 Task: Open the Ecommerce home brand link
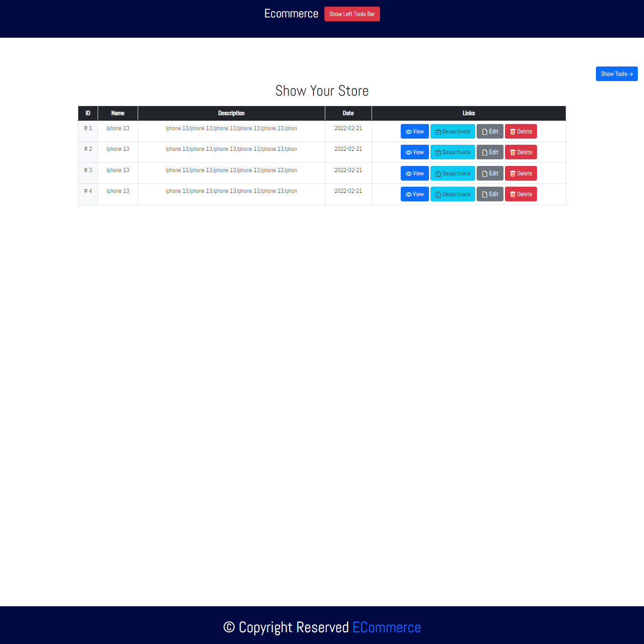(291, 14)
